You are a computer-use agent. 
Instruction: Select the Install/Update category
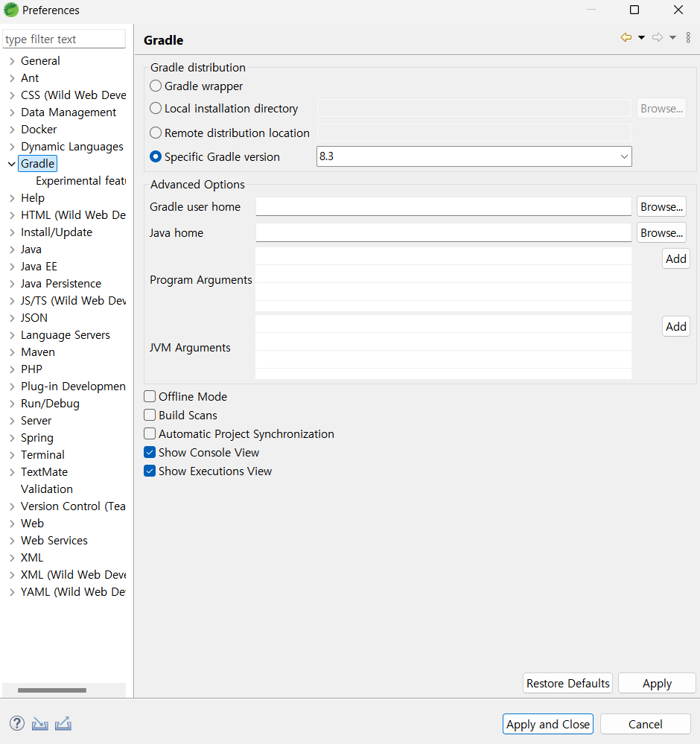click(x=57, y=232)
